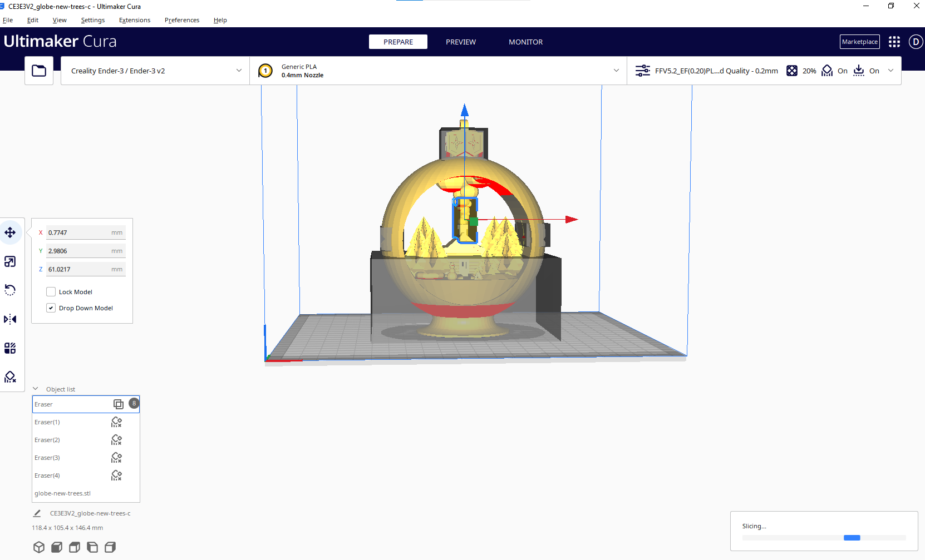Switch to right side view icon
This screenshot has height=560, width=925.
click(110, 547)
